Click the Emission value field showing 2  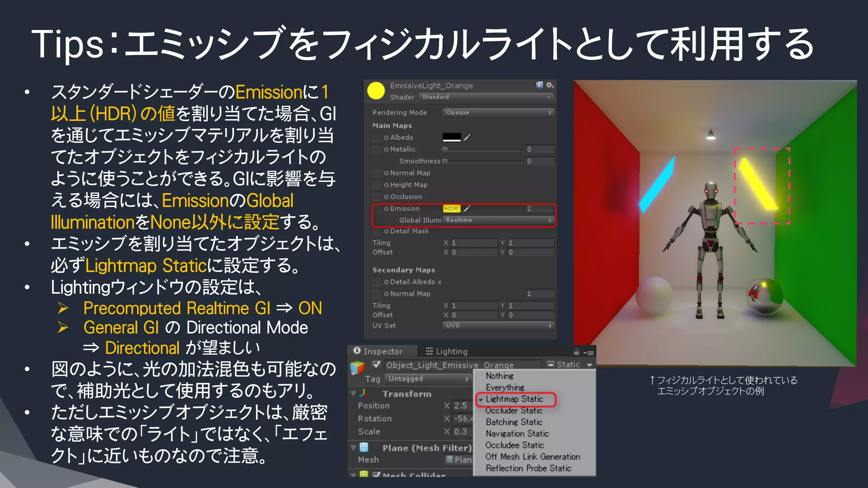[x=540, y=208]
